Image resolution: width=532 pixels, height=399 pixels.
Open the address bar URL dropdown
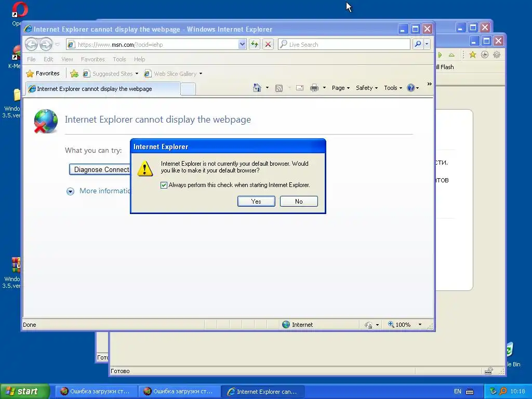[242, 44]
